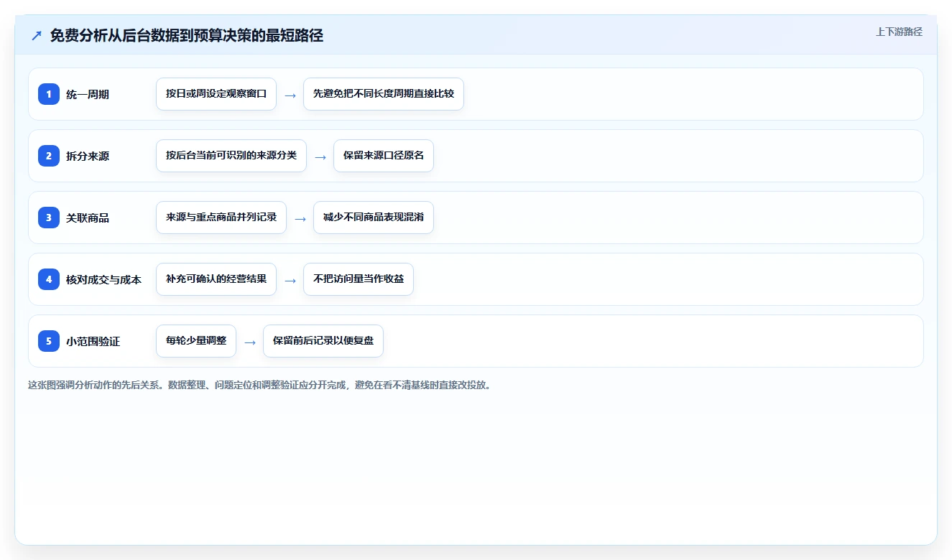The image size is (952, 560).
Task: Select the number 3 step badge
Action: [49, 218]
